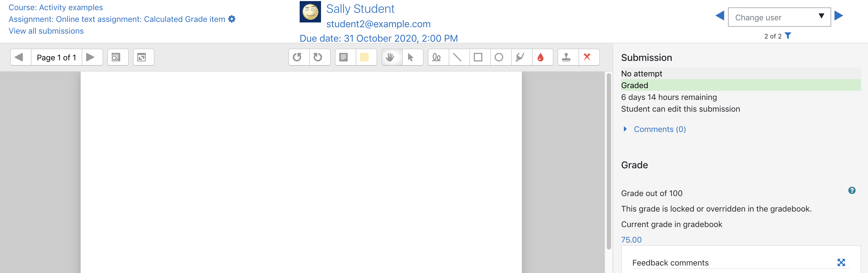Select the comment tool
Screen dimensions: 868x273
pos(345,57)
